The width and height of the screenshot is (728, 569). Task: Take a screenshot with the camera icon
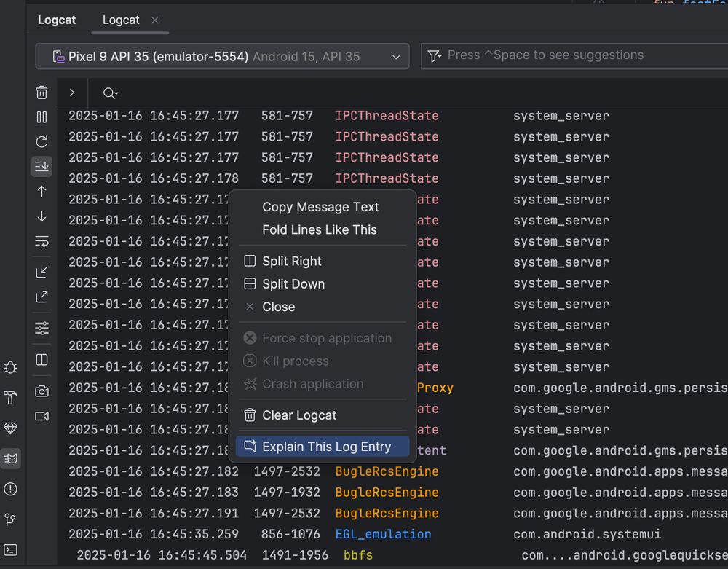tap(41, 391)
